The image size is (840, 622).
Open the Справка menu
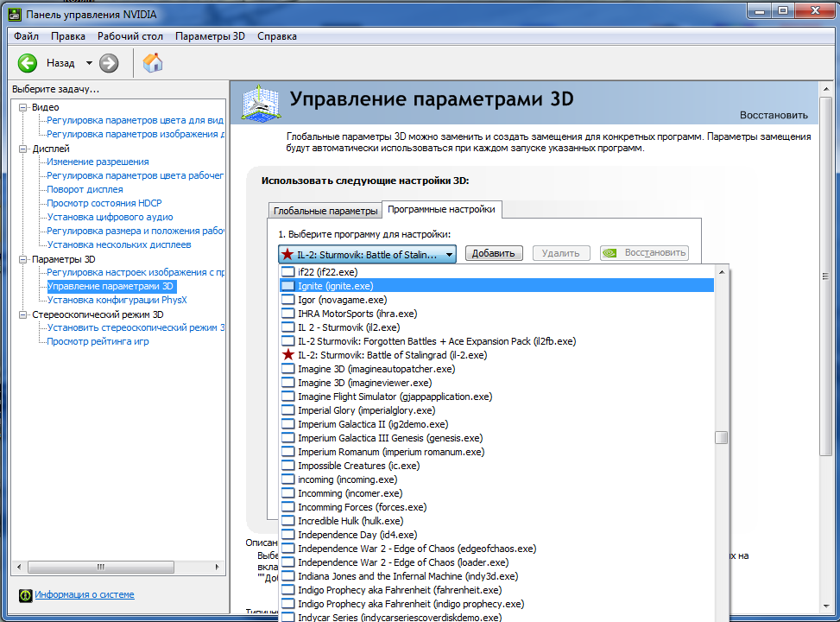point(277,36)
